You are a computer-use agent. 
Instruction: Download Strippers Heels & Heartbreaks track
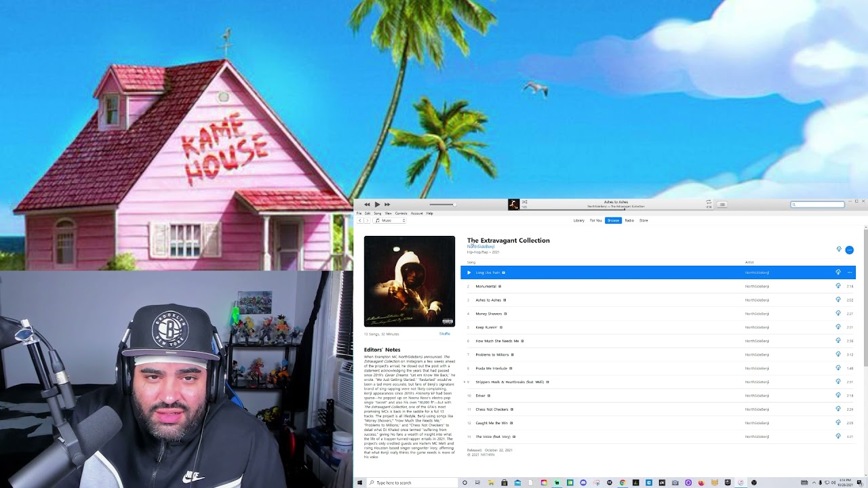(838, 382)
